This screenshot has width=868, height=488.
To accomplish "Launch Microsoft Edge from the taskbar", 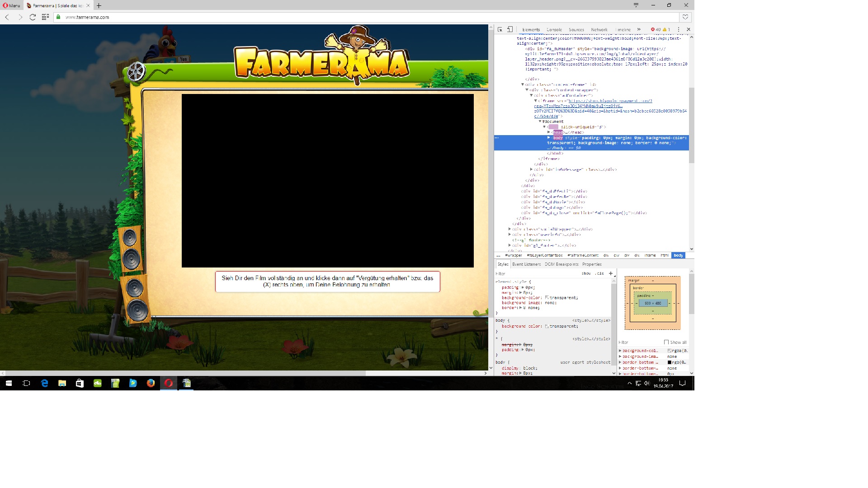I will (x=44, y=383).
